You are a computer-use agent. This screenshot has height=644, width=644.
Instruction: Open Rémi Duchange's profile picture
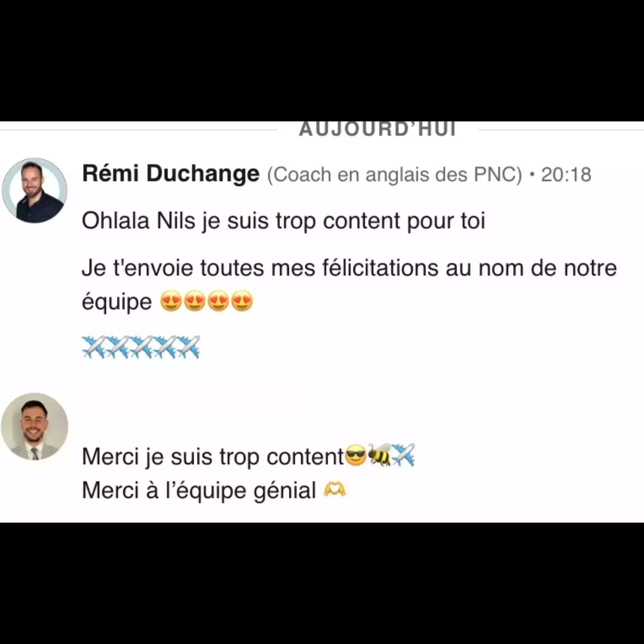pos(35,190)
